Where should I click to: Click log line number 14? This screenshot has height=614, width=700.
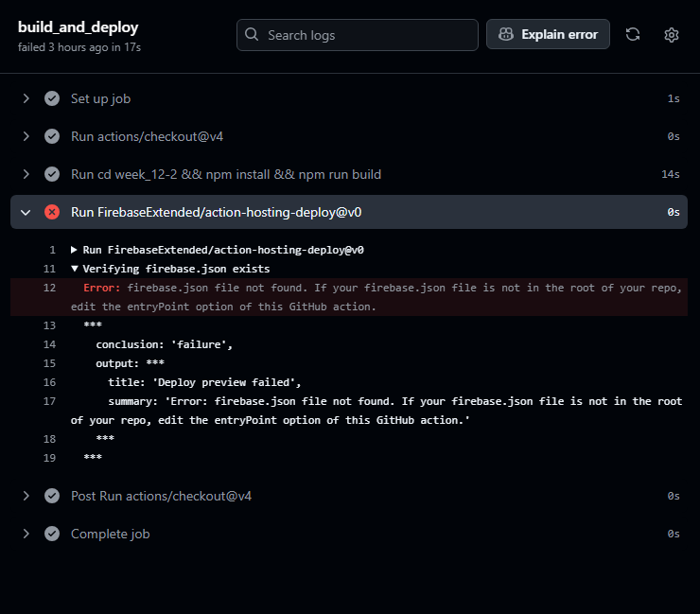[x=49, y=344]
